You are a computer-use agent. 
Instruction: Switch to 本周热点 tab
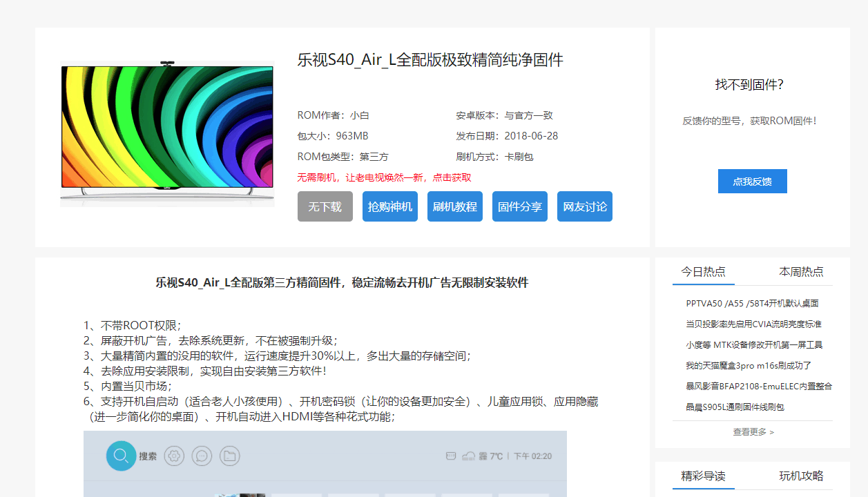[801, 271]
